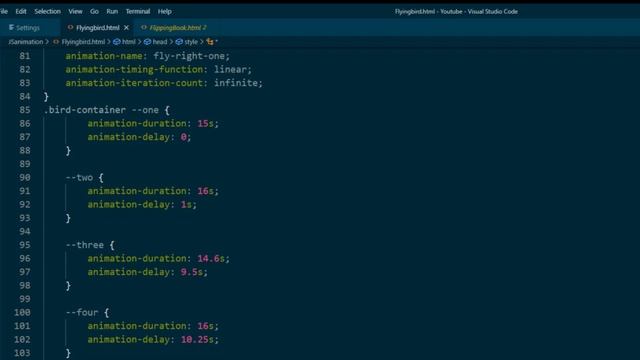Screen dimensions: 640x360
Task: Click line number 81 in gutter
Action: [25, 56]
